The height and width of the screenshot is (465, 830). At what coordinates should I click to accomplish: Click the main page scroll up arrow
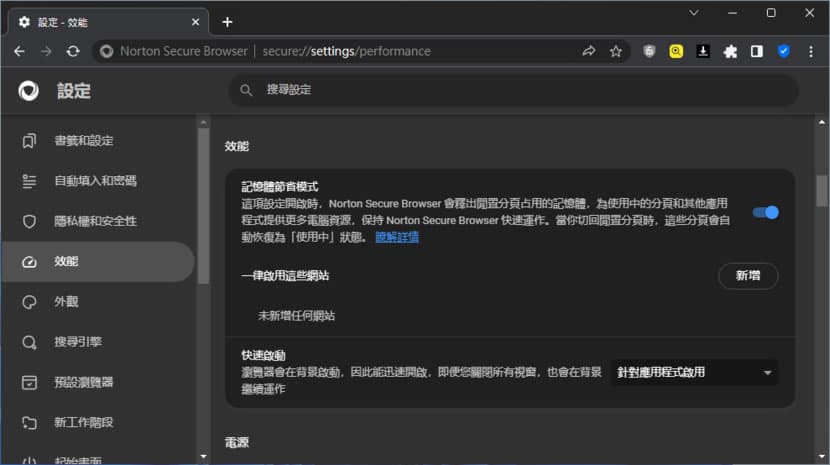[822, 122]
